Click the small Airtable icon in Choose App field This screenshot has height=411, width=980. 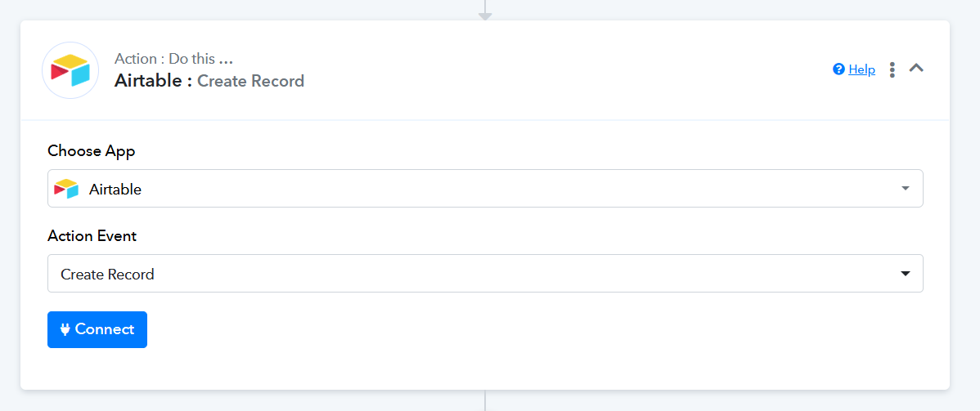pos(66,189)
